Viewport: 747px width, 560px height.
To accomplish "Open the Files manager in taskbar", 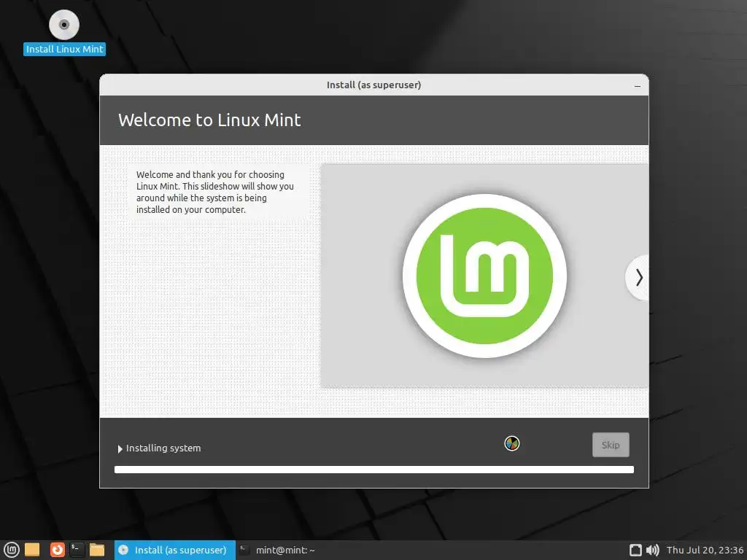I will click(x=97, y=550).
